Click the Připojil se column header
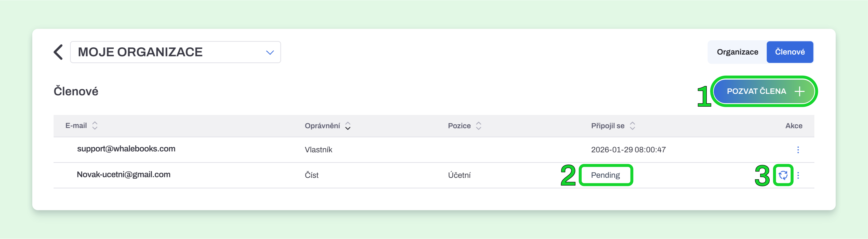 click(608, 126)
